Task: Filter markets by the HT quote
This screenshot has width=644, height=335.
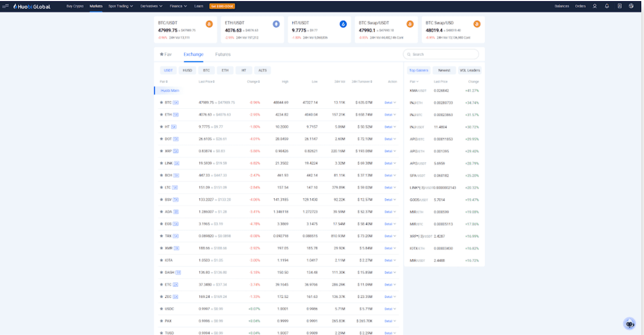Action: [x=244, y=70]
